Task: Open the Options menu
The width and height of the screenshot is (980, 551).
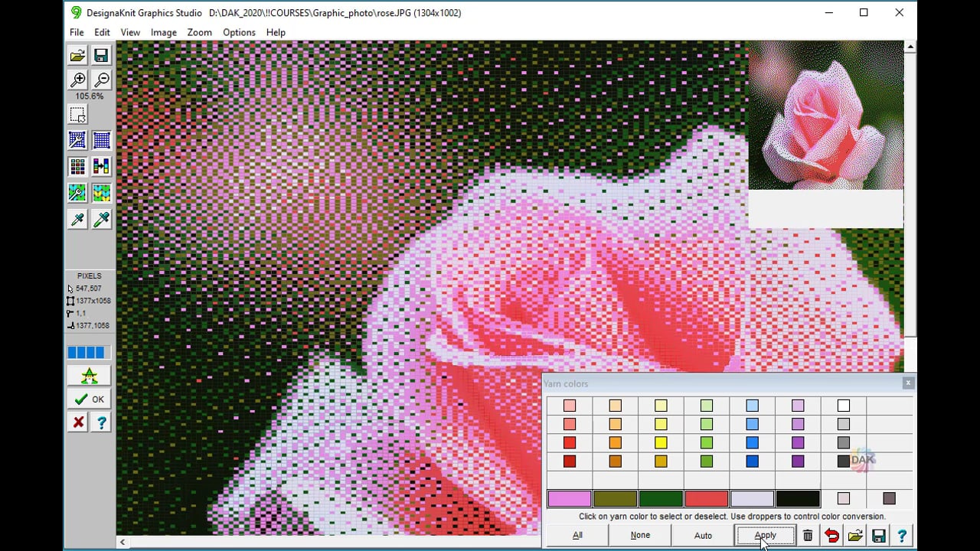Action: [239, 32]
